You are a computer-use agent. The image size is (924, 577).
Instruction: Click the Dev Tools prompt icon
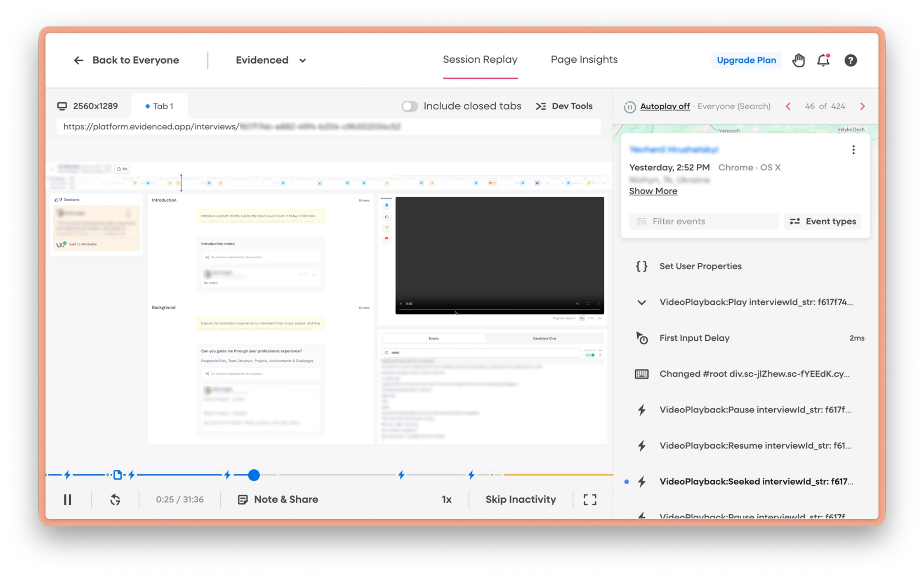(541, 106)
